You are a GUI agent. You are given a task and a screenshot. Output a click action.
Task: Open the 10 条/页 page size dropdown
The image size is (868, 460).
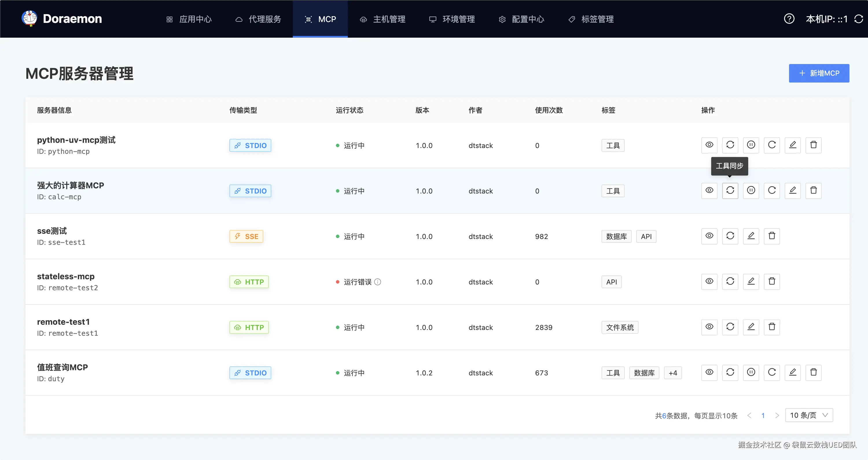click(x=809, y=415)
